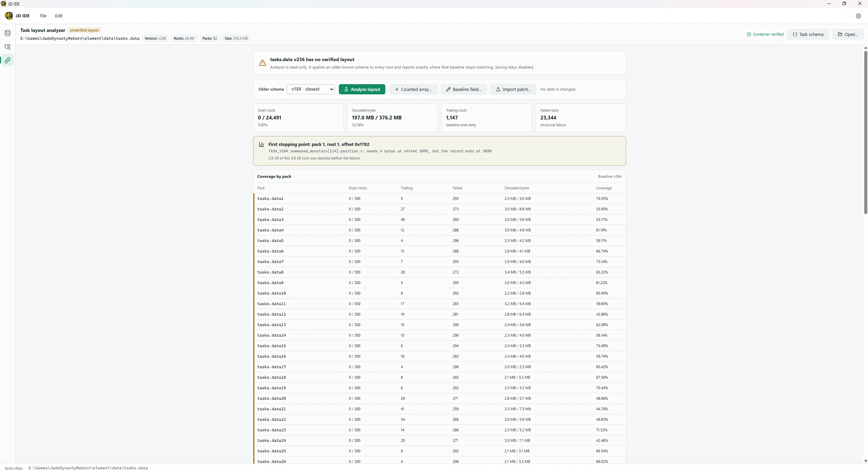The image size is (868, 472).
Task: Click the Trailing roots 1,147 card
Action: point(486,118)
